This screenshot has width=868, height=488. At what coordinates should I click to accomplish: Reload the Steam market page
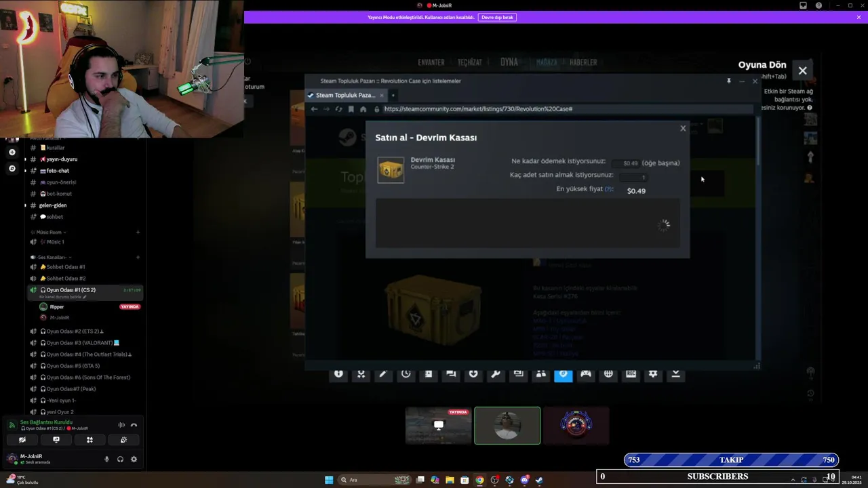pos(338,109)
